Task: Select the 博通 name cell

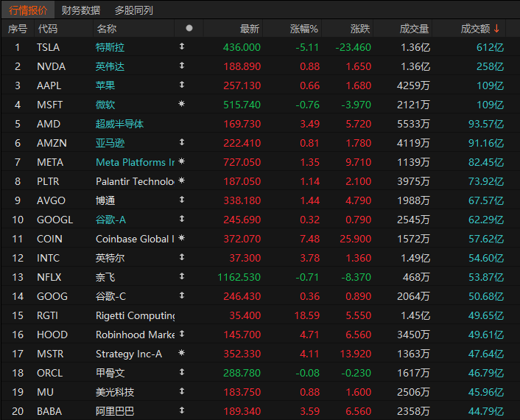Action: tap(105, 200)
